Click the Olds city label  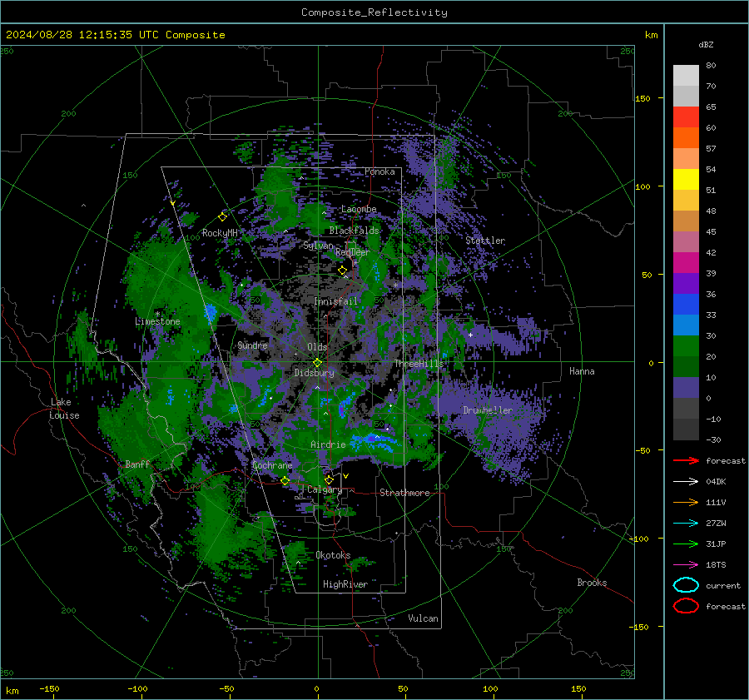click(x=317, y=347)
